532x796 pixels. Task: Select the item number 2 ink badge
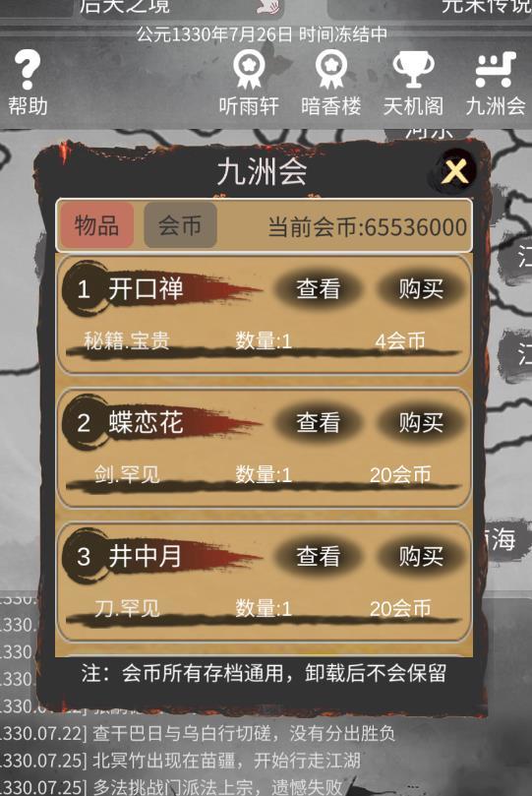point(85,422)
